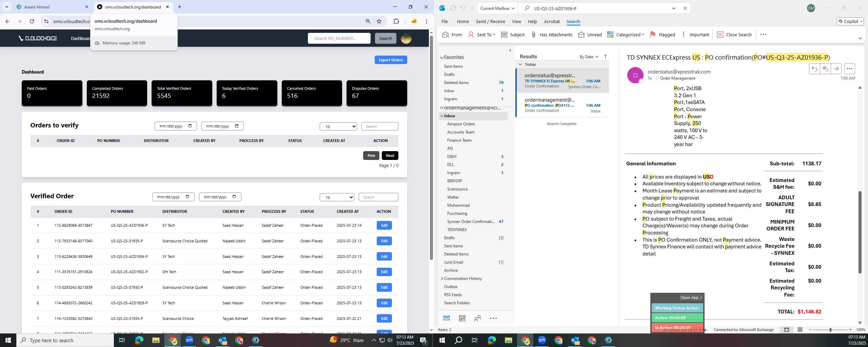
Task: Open By Date sort dropdown
Action: [589, 57]
